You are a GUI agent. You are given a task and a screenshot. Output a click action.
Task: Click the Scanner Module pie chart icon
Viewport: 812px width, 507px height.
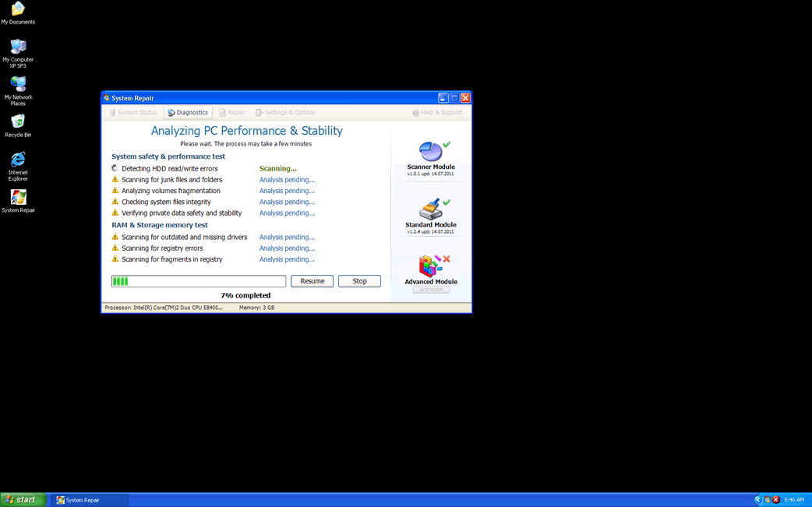[429, 151]
